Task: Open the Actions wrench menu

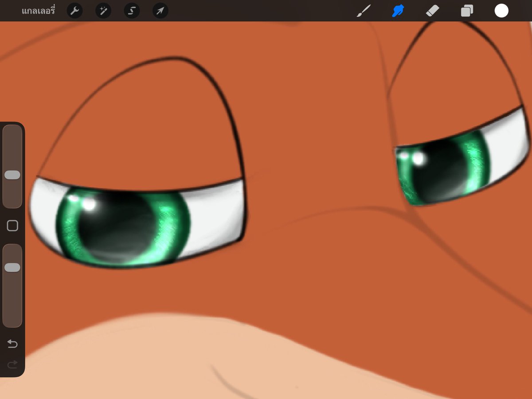Action: (75, 11)
